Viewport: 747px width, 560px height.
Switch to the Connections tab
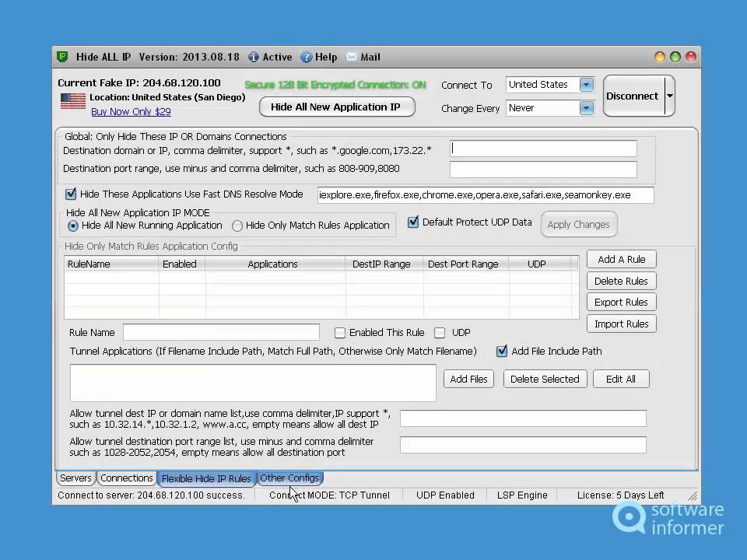[x=127, y=478]
